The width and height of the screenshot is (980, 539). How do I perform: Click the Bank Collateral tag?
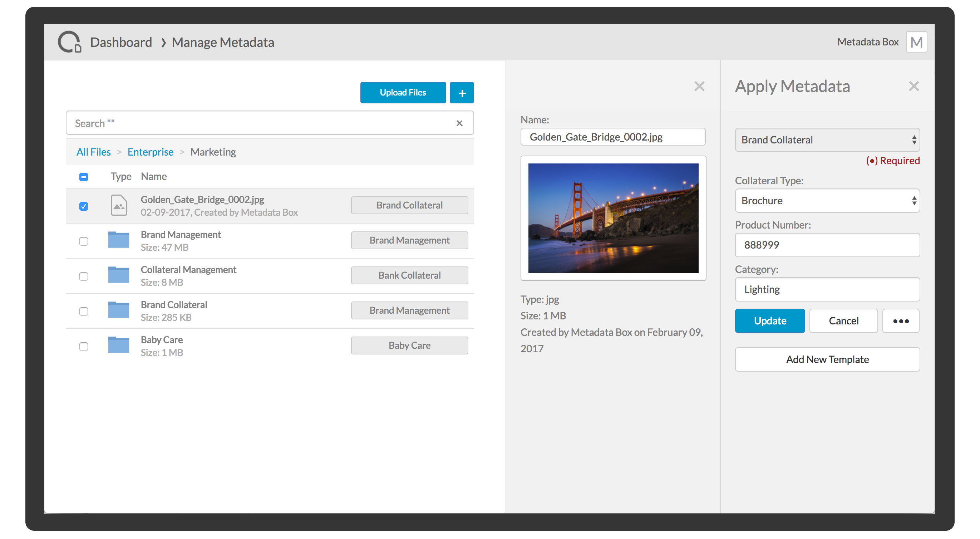pyautogui.click(x=409, y=275)
